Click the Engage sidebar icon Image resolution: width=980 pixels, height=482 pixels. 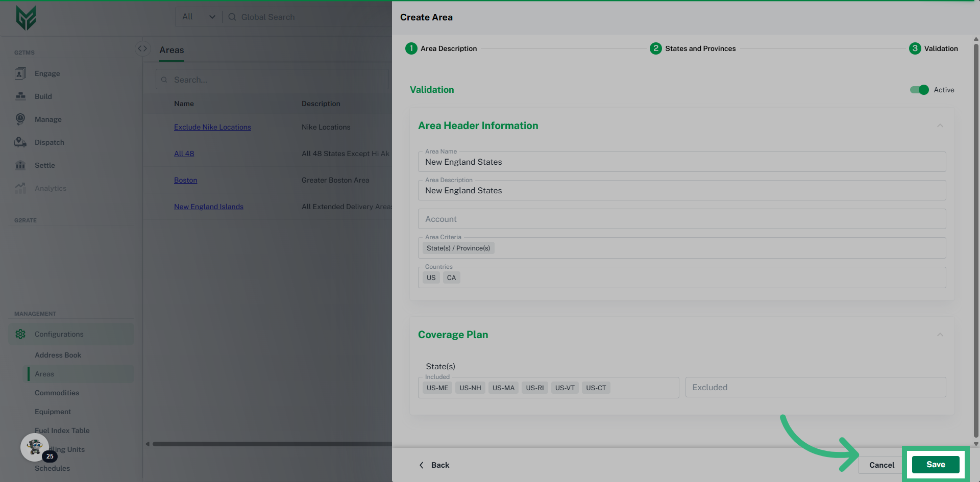point(20,73)
